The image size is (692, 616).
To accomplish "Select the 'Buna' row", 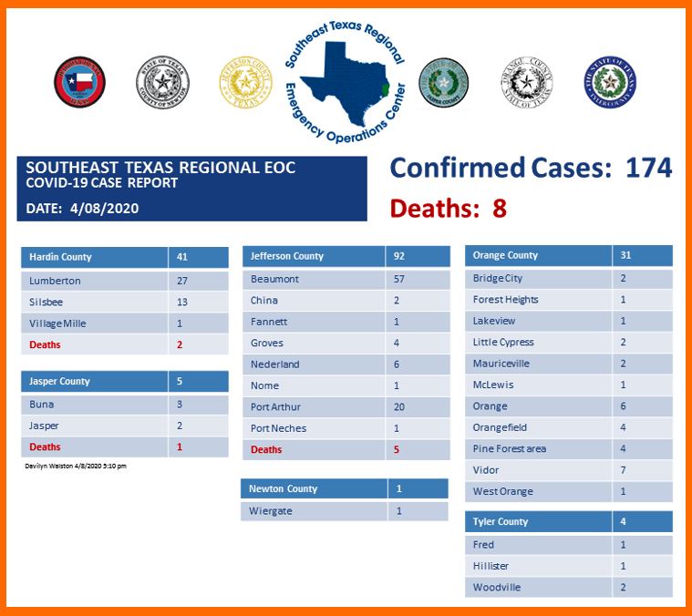I will pyautogui.click(x=125, y=405).
